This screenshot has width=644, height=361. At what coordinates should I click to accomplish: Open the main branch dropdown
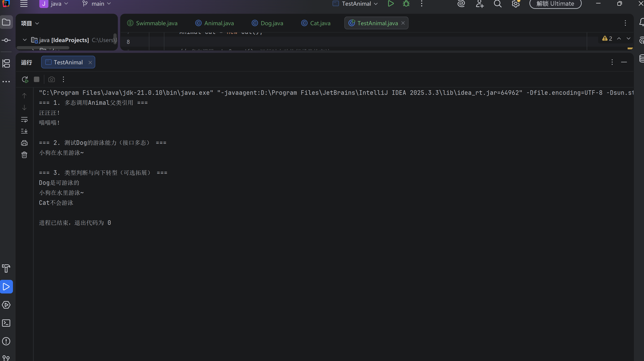coord(97,4)
